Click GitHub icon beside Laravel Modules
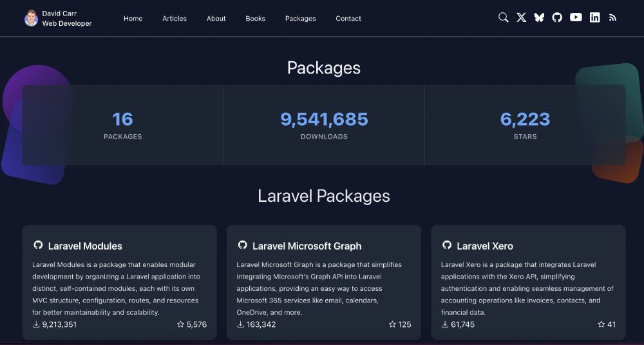644x345 pixels. tap(38, 245)
